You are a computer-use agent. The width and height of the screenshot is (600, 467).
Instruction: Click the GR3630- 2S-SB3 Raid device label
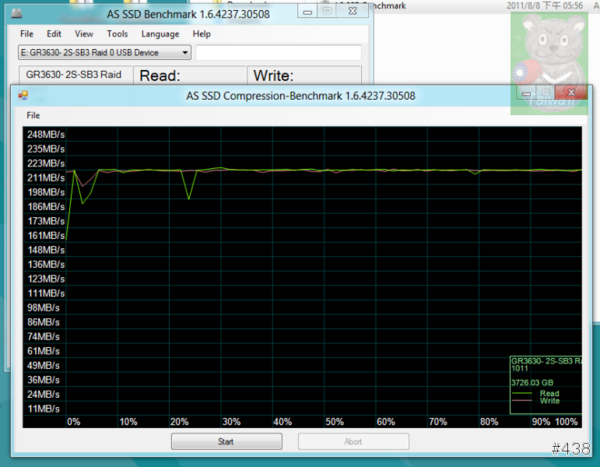75,75
